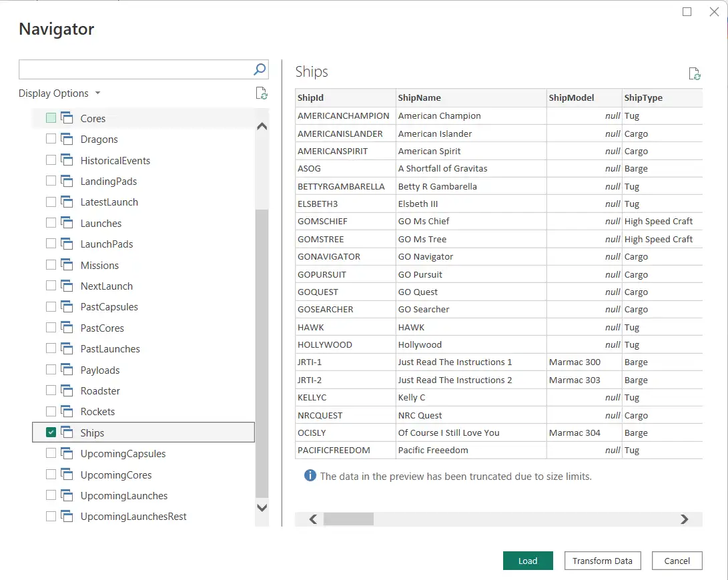The height and width of the screenshot is (580, 728).
Task: Click the 'Marmac 304' cell
Action: pyautogui.click(x=585, y=432)
